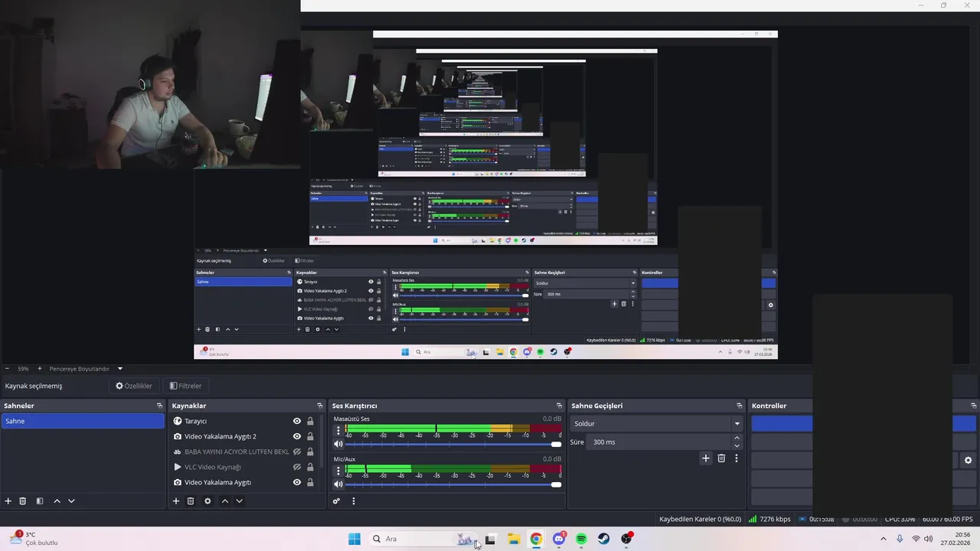
Task: Add a new scene in Sahneler dock
Action: click(8, 501)
